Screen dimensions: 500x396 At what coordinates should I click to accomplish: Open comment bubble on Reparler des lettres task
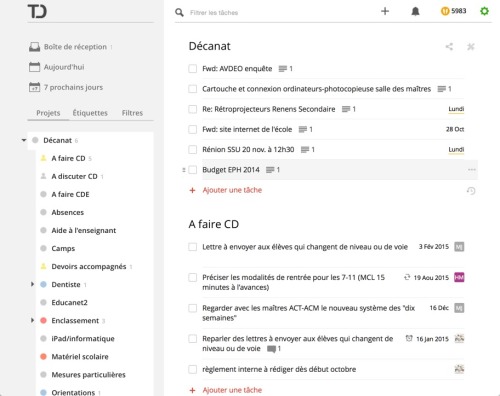coord(274,349)
